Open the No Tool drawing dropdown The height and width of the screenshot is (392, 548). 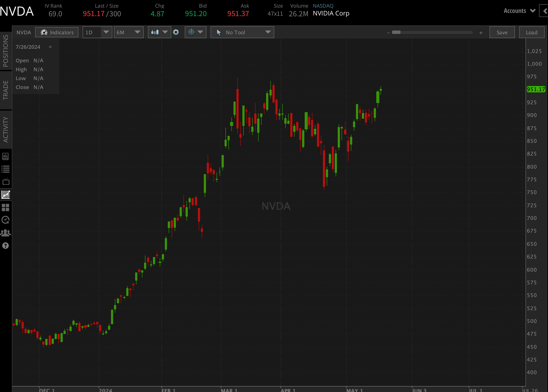coord(267,32)
